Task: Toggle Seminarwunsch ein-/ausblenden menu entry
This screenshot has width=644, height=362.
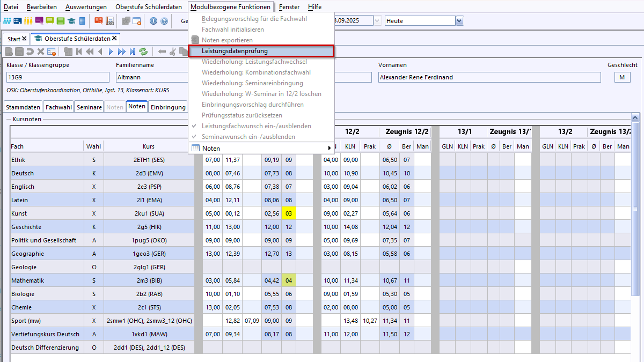Action: point(248,137)
